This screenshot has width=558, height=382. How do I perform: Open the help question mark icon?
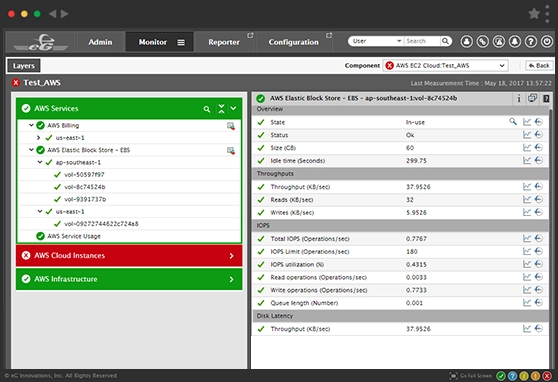click(531, 42)
